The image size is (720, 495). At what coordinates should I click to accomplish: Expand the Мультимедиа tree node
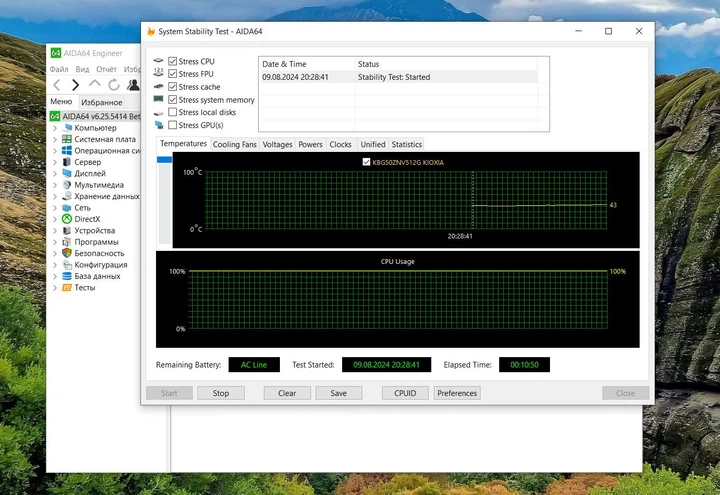[x=55, y=185]
